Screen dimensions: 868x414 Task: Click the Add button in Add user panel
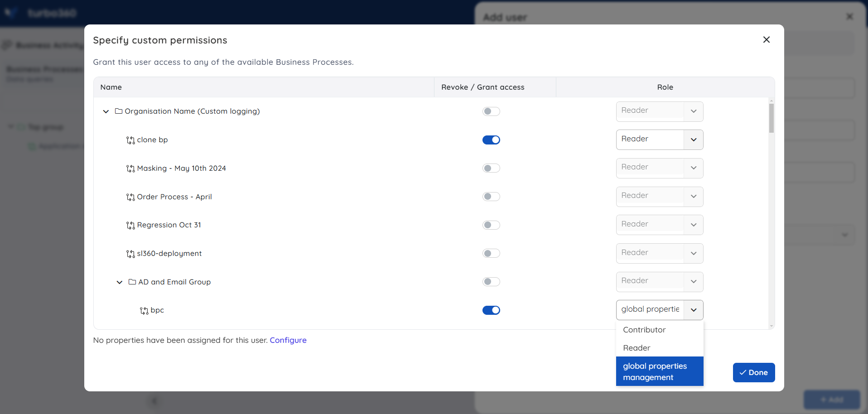pyautogui.click(x=832, y=400)
